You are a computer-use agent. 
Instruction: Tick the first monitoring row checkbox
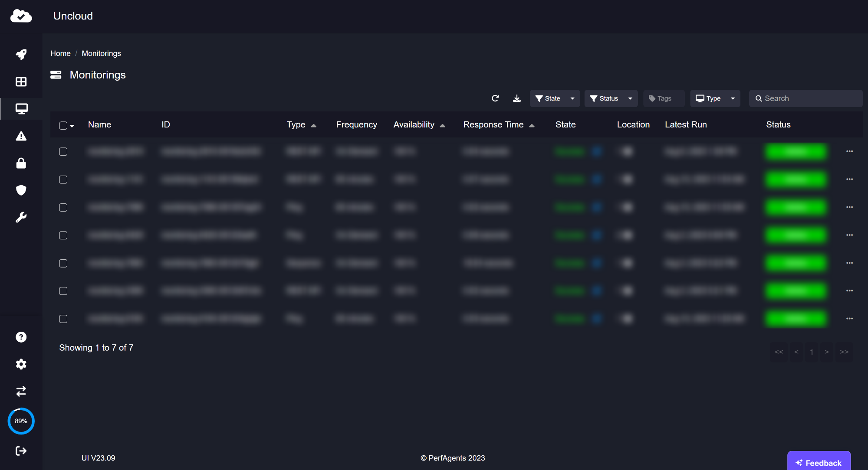click(63, 152)
